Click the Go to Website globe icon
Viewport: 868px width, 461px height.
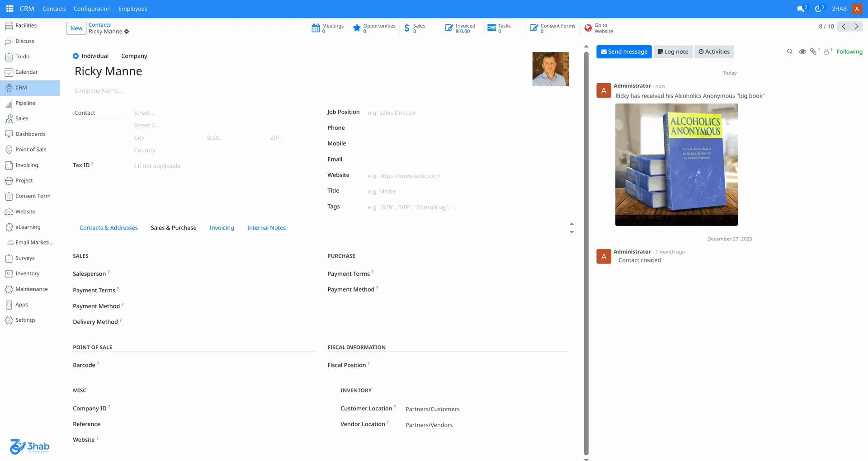click(588, 28)
